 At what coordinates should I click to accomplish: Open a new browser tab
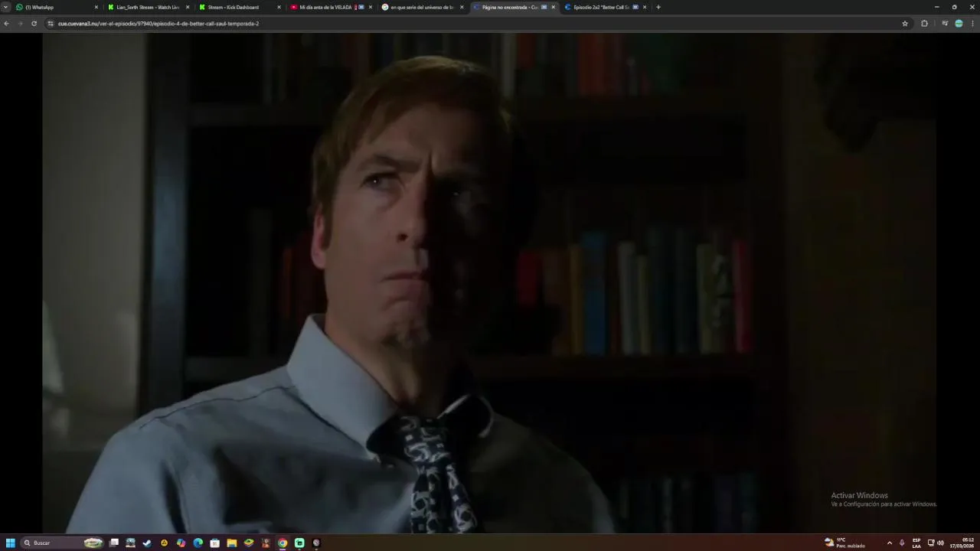point(658,7)
